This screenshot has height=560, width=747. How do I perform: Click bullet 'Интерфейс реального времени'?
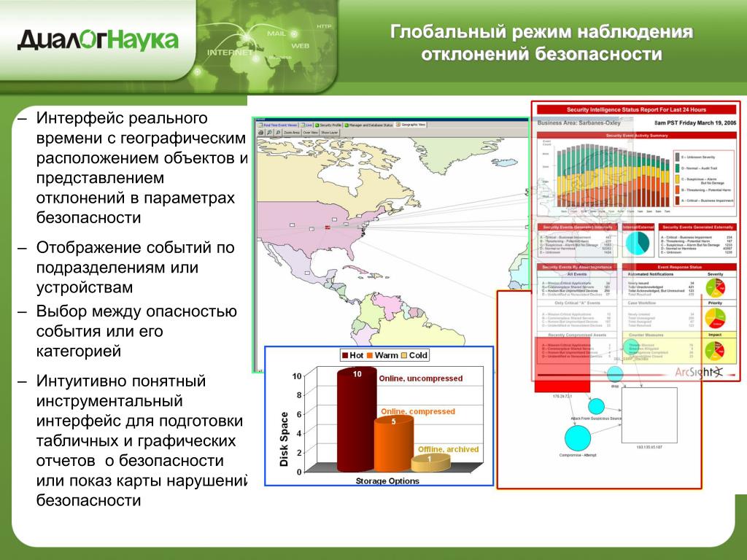pos(142,168)
